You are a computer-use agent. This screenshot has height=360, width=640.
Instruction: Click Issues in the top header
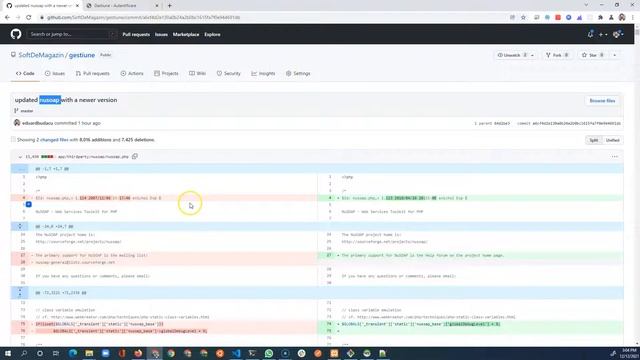coord(161,35)
